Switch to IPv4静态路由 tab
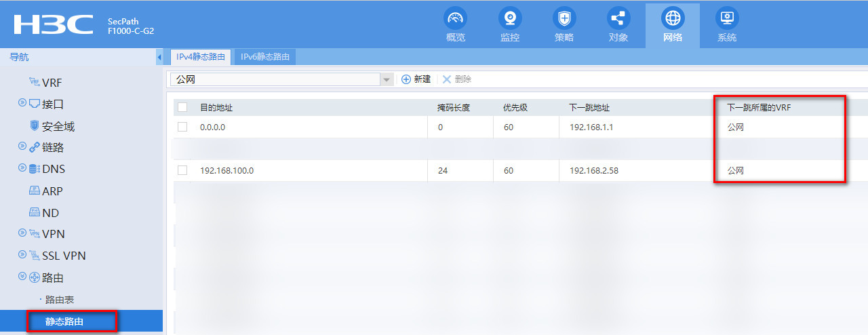868x335 pixels. pos(200,57)
